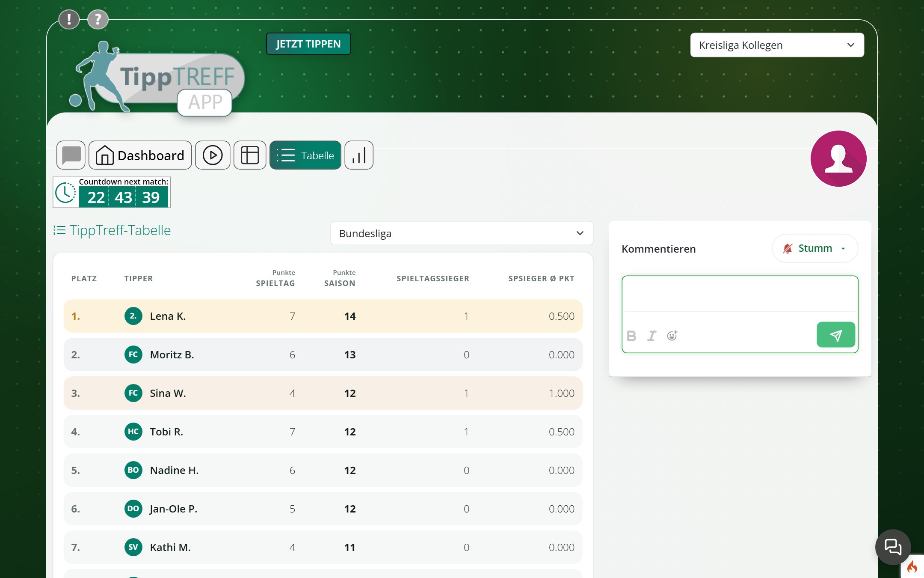Click the Kommentieren heading
Image resolution: width=924 pixels, height=578 pixels.
tap(659, 249)
